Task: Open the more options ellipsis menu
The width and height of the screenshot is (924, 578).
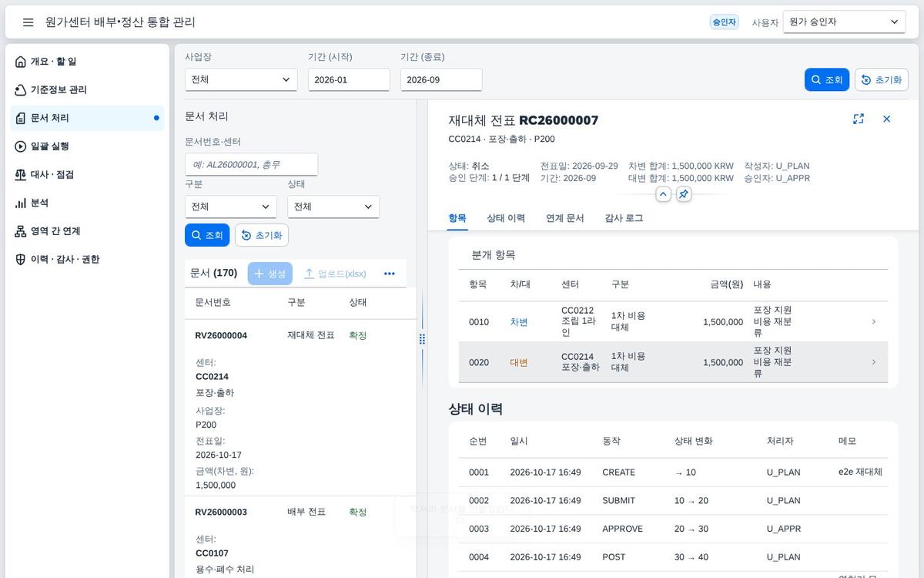Action: 390,274
